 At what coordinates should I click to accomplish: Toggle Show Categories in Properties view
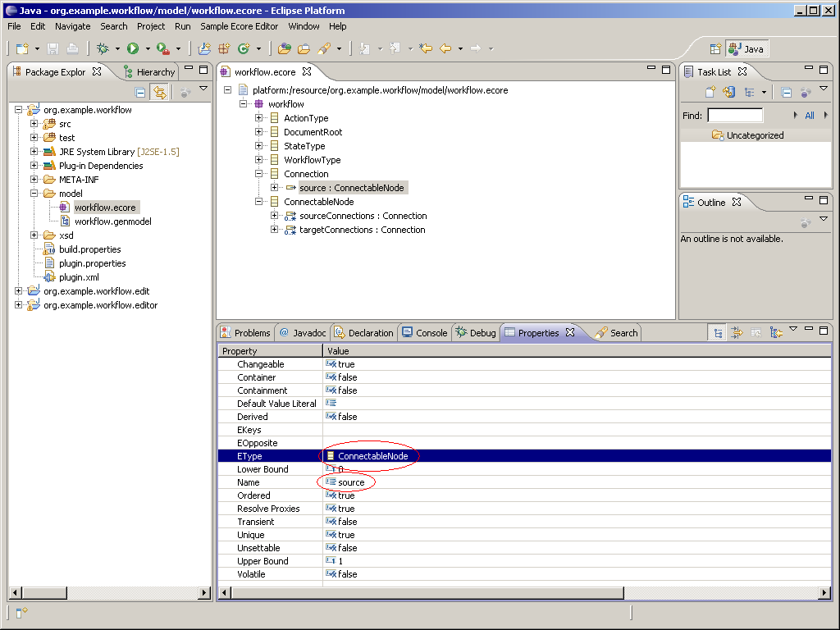coord(718,333)
